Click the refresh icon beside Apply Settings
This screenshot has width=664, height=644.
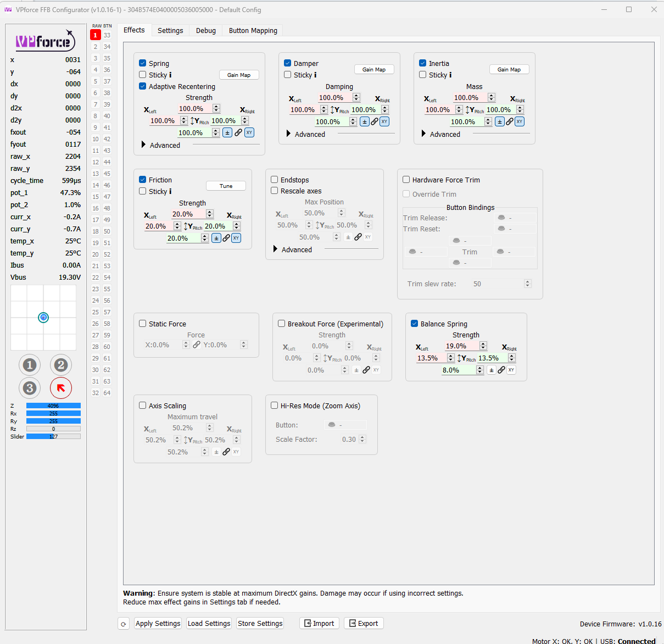(x=124, y=624)
